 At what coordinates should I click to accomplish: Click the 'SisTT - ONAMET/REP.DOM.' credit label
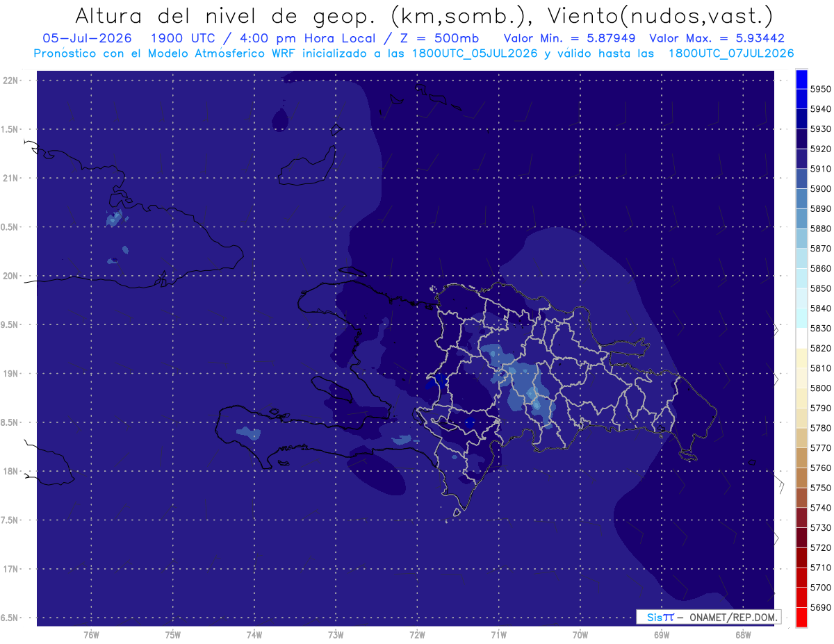point(708,617)
